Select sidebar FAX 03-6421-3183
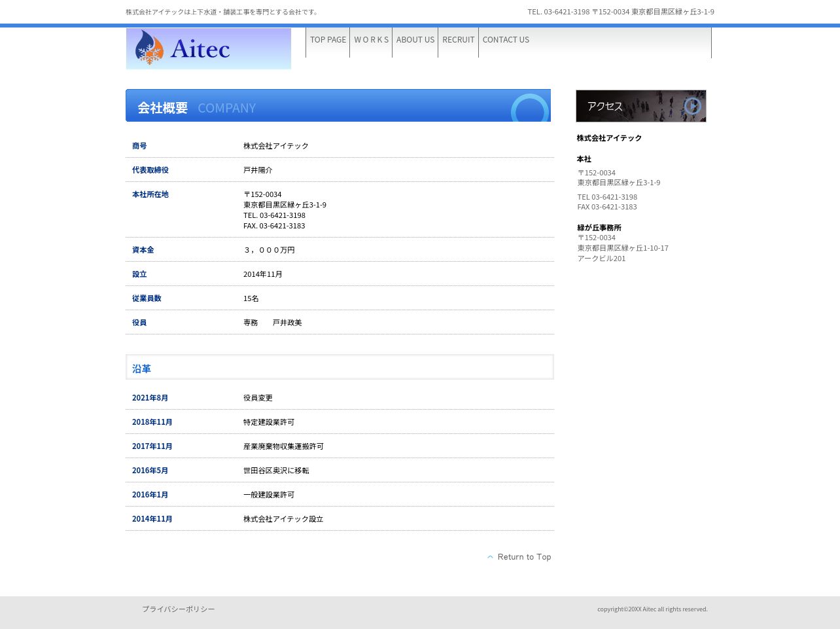Viewport: 840px width, 629px height. (x=607, y=207)
